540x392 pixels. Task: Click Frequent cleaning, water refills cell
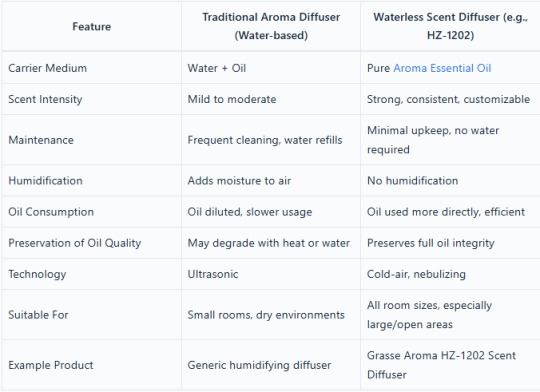[265, 140]
